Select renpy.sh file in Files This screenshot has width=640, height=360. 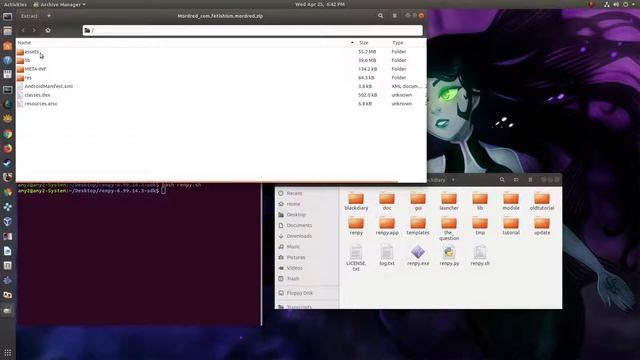pos(480,256)
